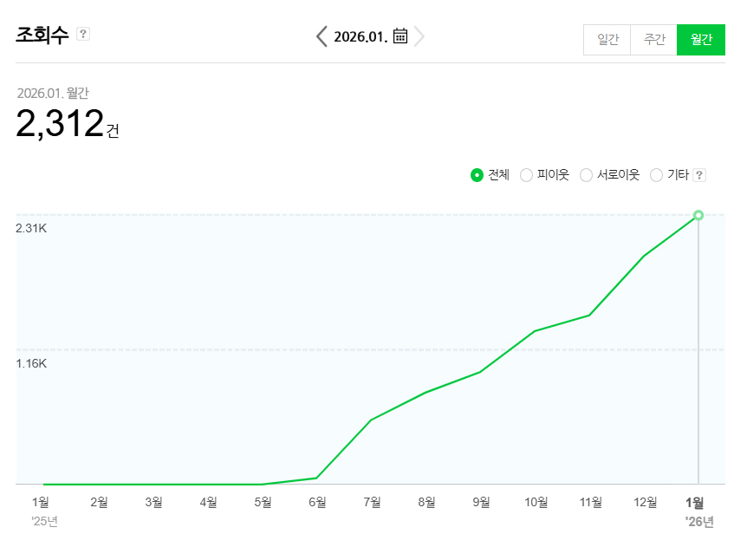Select the 전체 radio option

477,175
